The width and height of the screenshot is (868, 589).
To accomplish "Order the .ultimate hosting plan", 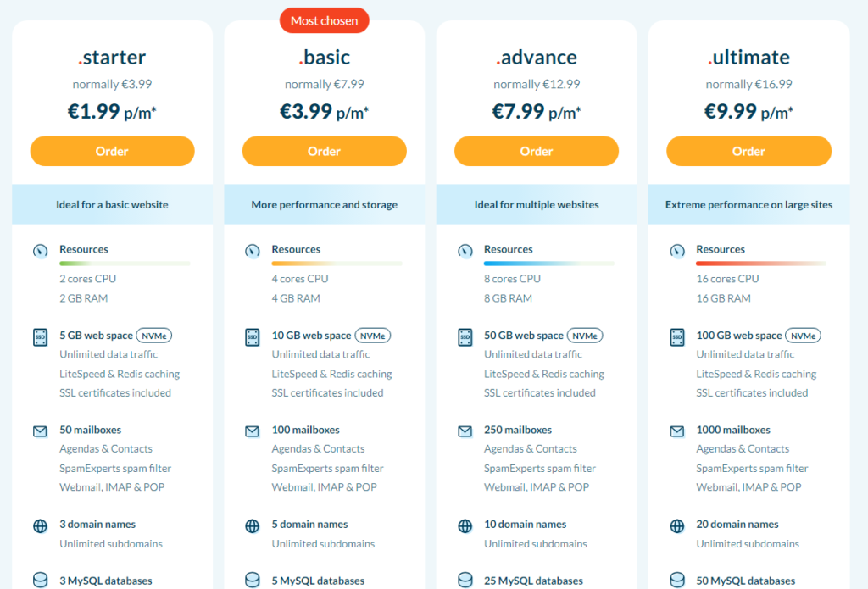I will (748, 151).
